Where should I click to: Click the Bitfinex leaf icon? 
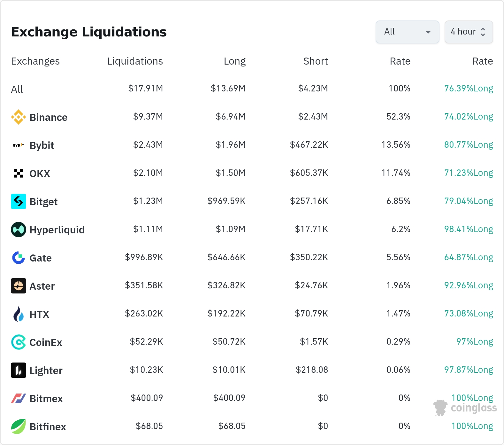point(19,426)
